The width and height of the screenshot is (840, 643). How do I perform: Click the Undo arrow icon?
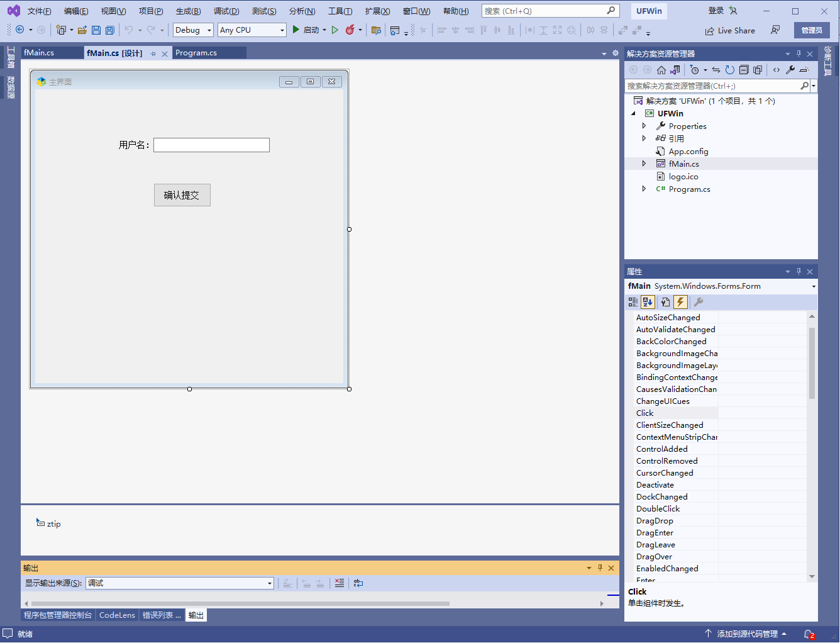(x=128, y=30)
